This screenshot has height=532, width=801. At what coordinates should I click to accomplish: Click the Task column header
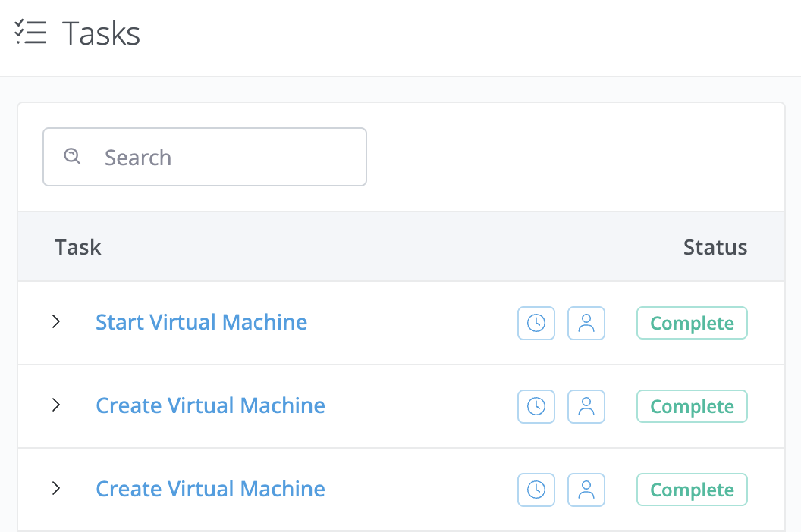78,247
